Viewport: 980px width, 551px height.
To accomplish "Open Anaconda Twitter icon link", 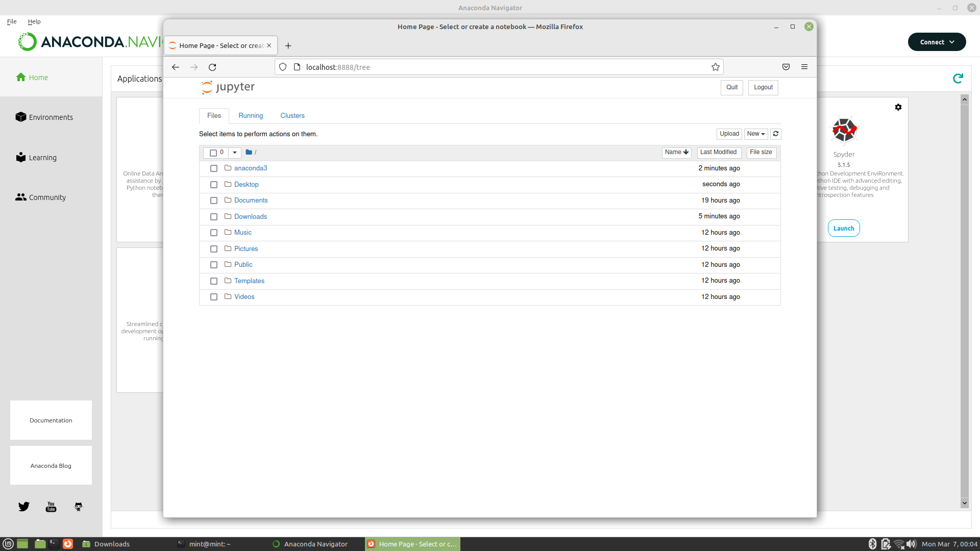I will click(x=24, y=507).
